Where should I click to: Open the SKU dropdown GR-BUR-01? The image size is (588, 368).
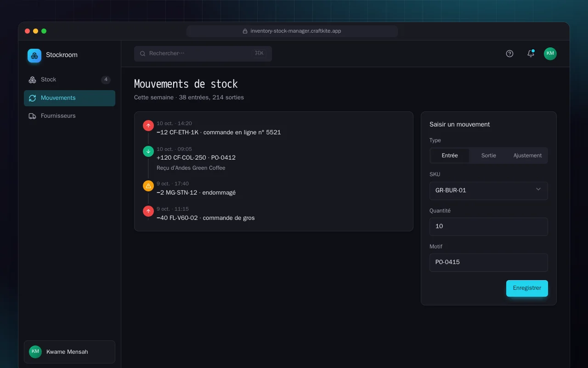pyautogui.click(x=489, y=190)
